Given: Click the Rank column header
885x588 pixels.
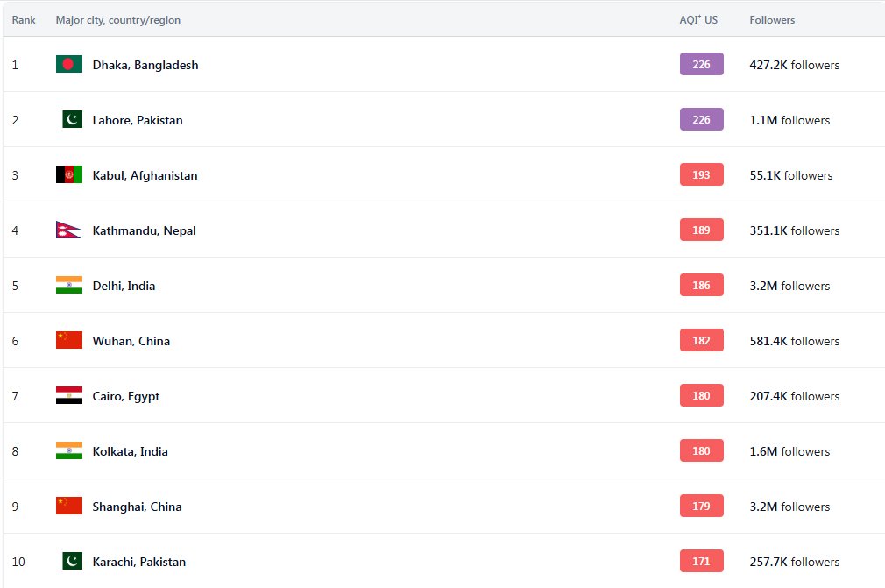Looking at the screenshot, I should pos(24,20).
